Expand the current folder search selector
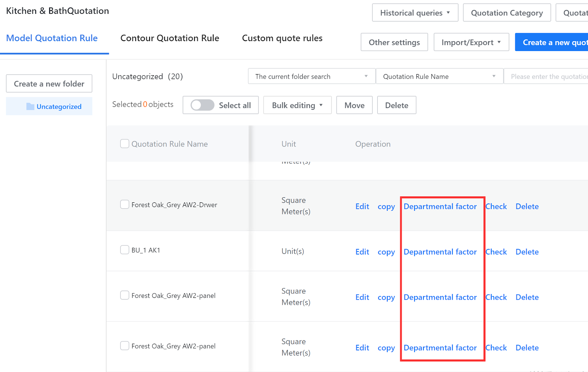This screenshot has height=372, width=588. (311, 76)
